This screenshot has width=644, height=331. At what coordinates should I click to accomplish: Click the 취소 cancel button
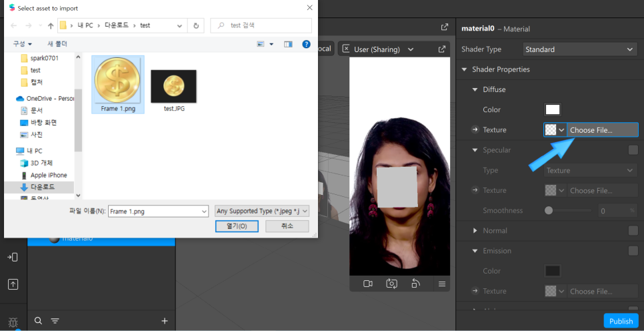(287, 226)
